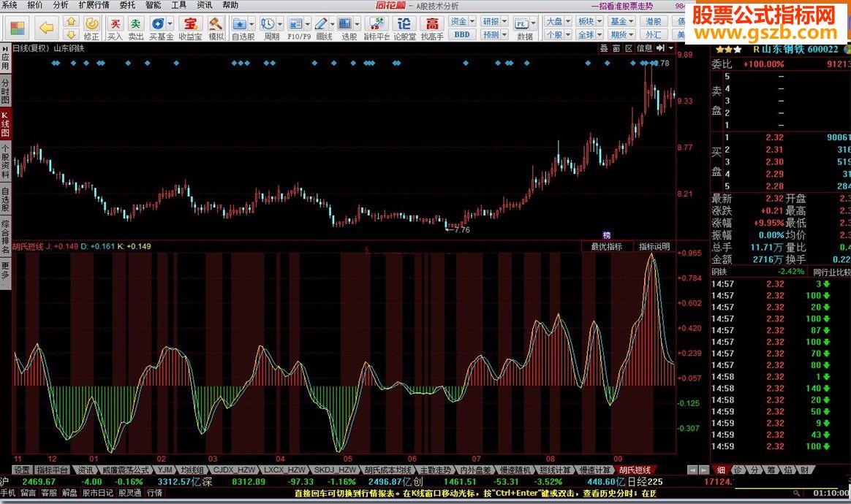
Task: Click the sidebar collapse arrow above 应用
Action: coord(4,47)
